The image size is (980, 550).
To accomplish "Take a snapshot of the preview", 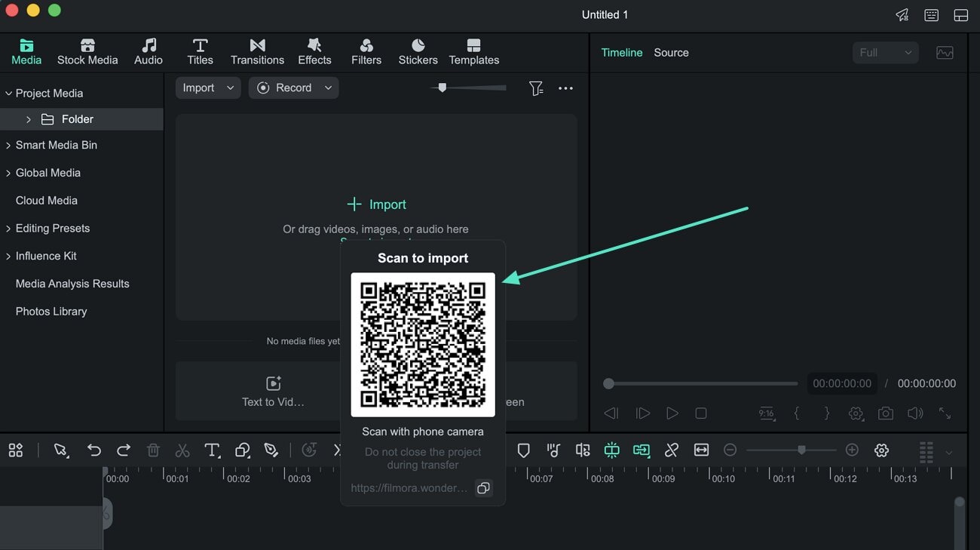I will pyautogui.click(x=886, y=413).
